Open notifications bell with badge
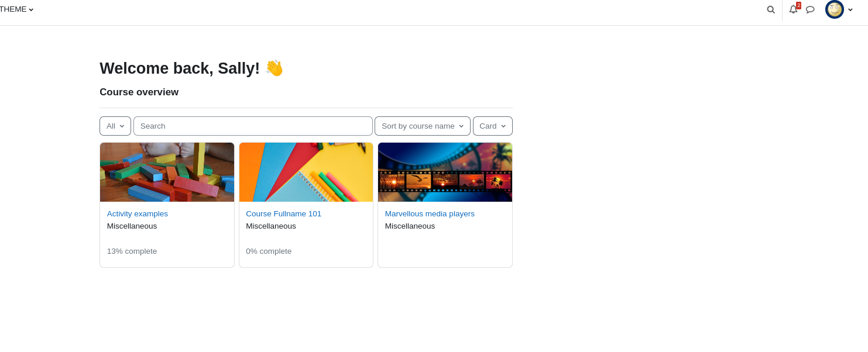 click(x=794, y=9)
